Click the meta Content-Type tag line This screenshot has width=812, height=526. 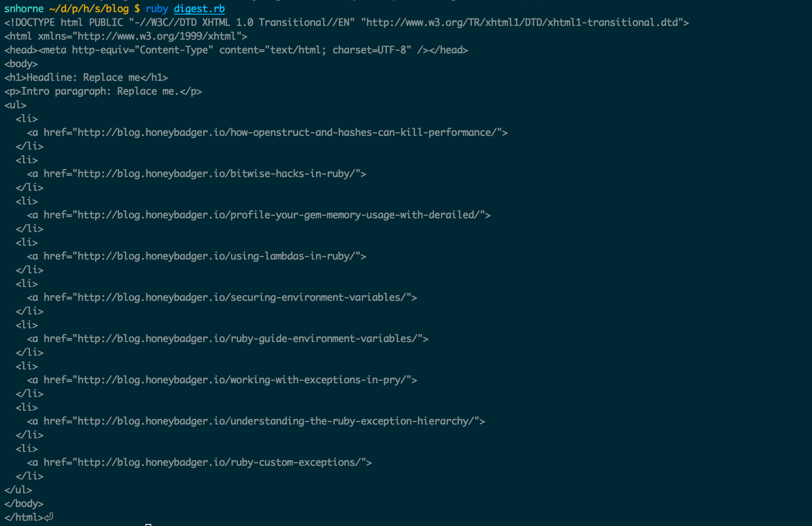pyautogui.click(x=236, y=50)
